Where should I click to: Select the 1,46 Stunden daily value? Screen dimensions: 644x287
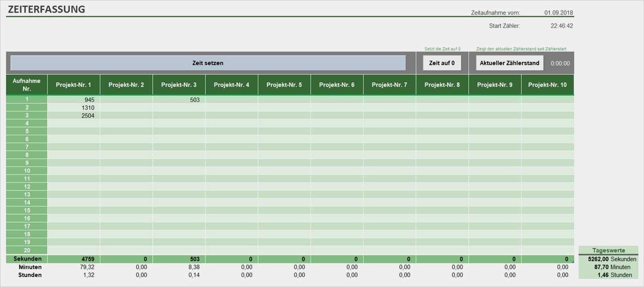click(x=602, y=275)
